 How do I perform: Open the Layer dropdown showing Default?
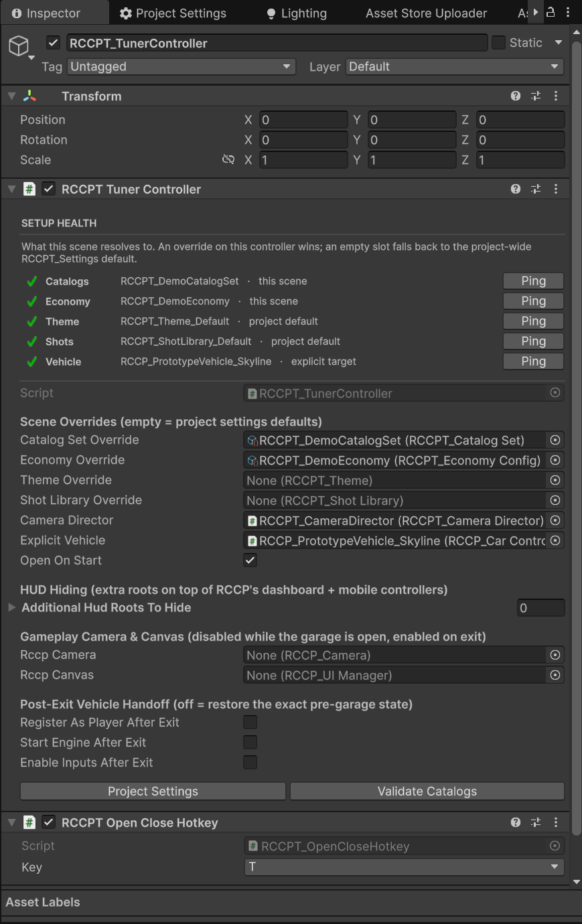click(455, 66)
